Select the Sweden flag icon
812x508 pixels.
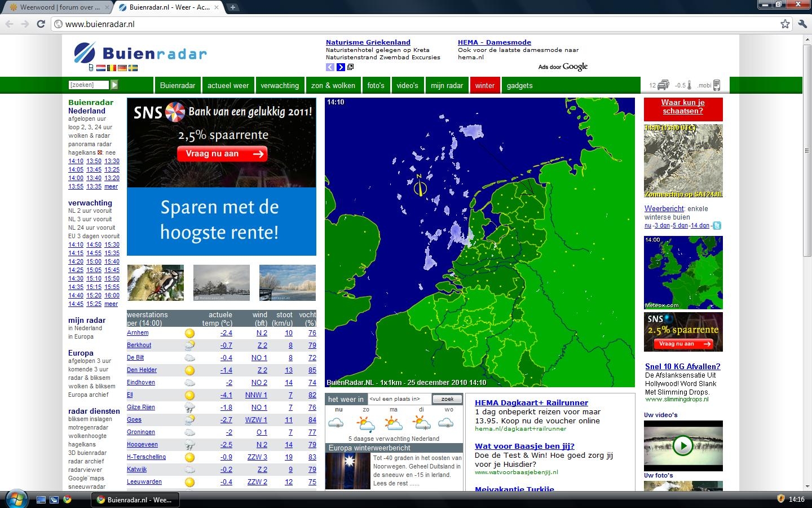tap(133, 68)
